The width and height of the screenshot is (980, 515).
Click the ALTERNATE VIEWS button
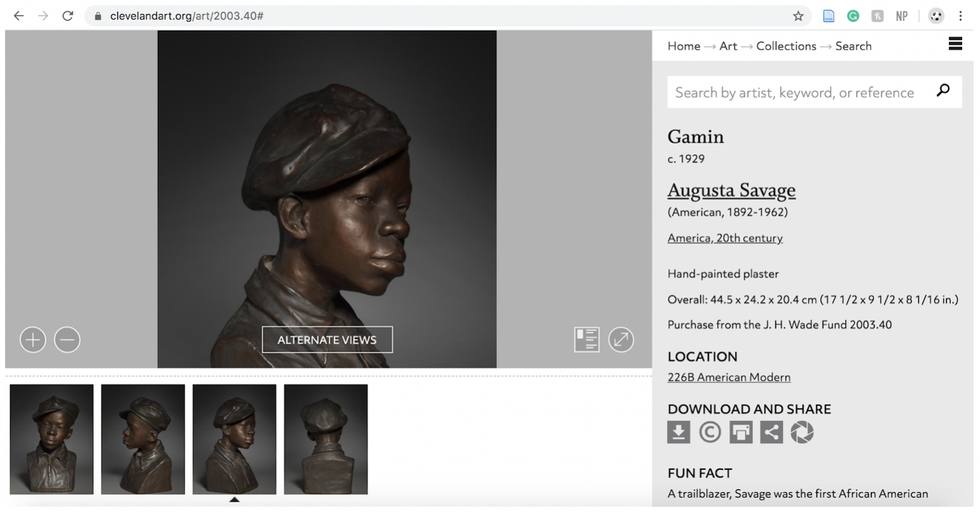pyautogui.click(x=327, y=340)
